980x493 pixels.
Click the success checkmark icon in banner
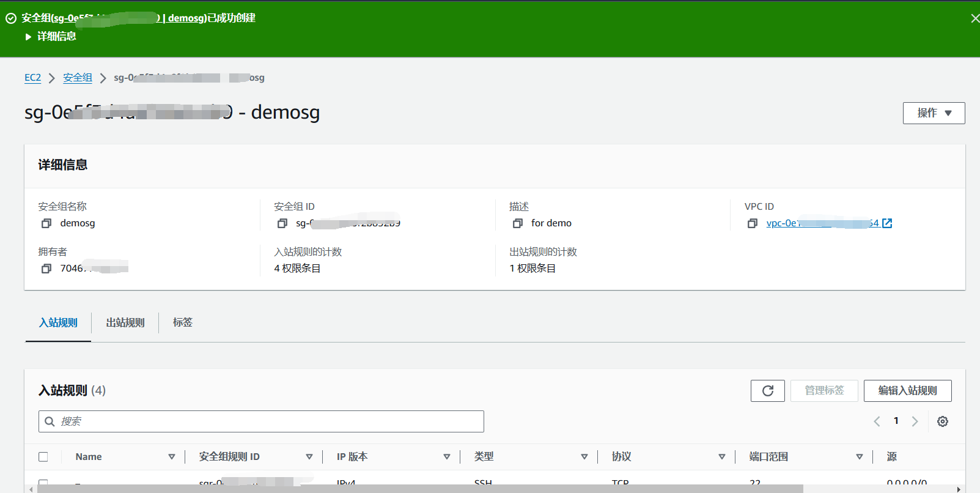(11, 18)
